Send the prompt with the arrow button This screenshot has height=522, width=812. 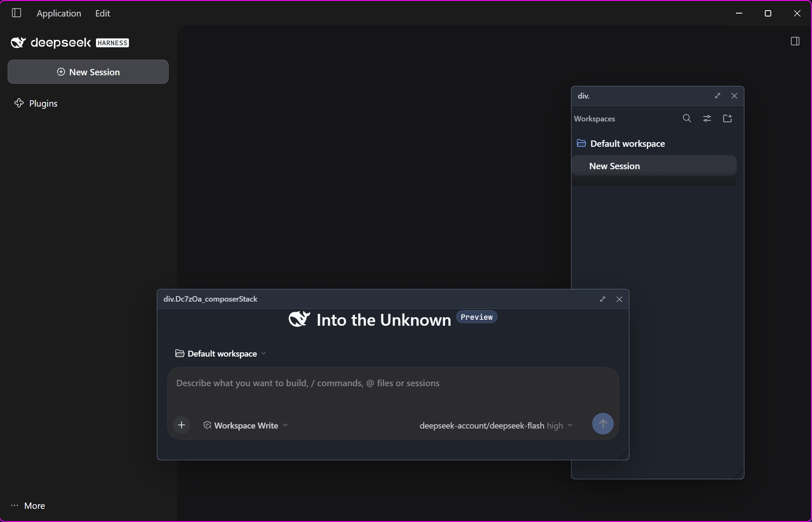(603, 424)
